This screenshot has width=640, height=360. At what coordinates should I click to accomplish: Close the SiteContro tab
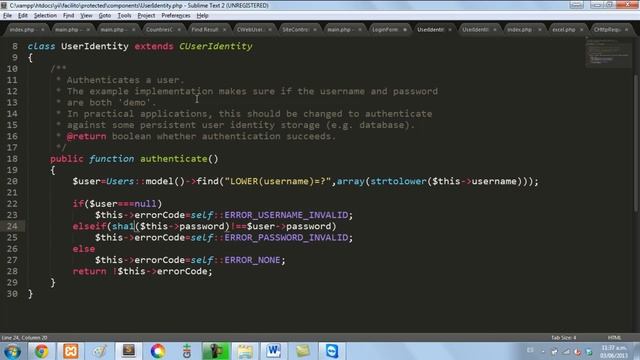click(x=315, y=30)
